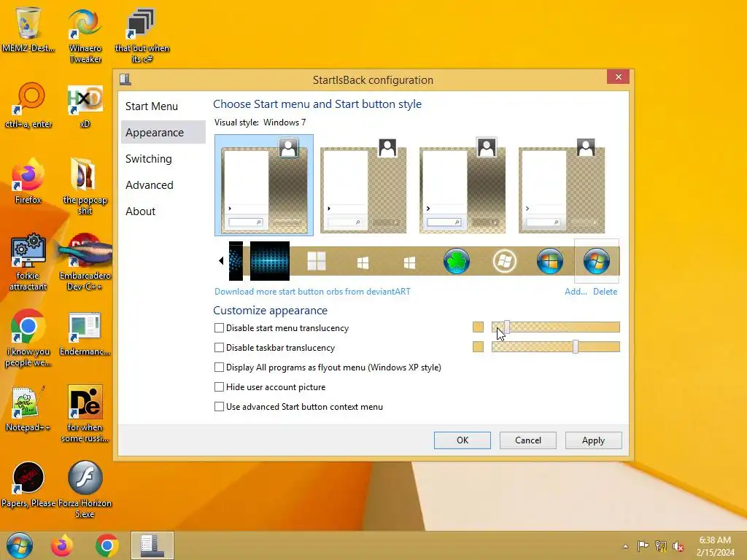This screenshot has height=560, width=747.
Task: Select the four-pane Windows logo start orb
Action: (x=317, y=261)
